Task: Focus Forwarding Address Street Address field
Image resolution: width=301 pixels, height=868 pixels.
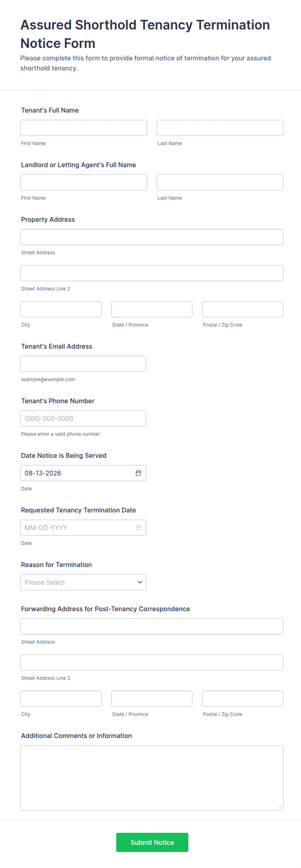Action: (x=152, y=626)
